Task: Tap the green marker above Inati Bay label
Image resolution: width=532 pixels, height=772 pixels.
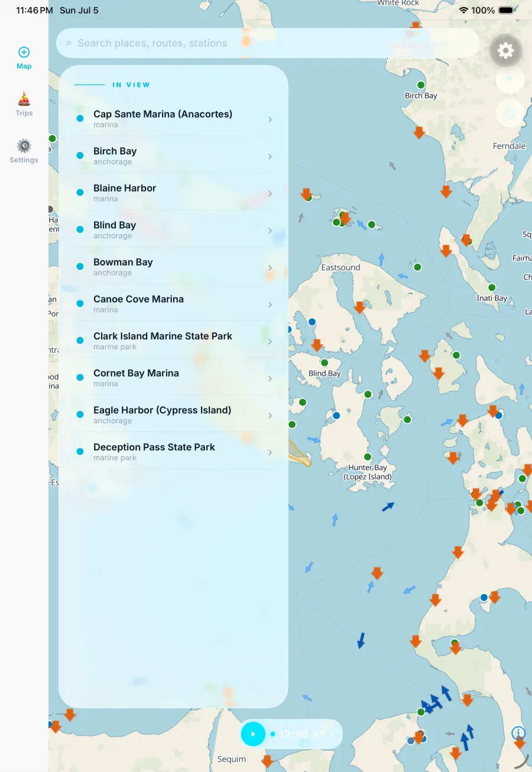Action: (491, 288)
